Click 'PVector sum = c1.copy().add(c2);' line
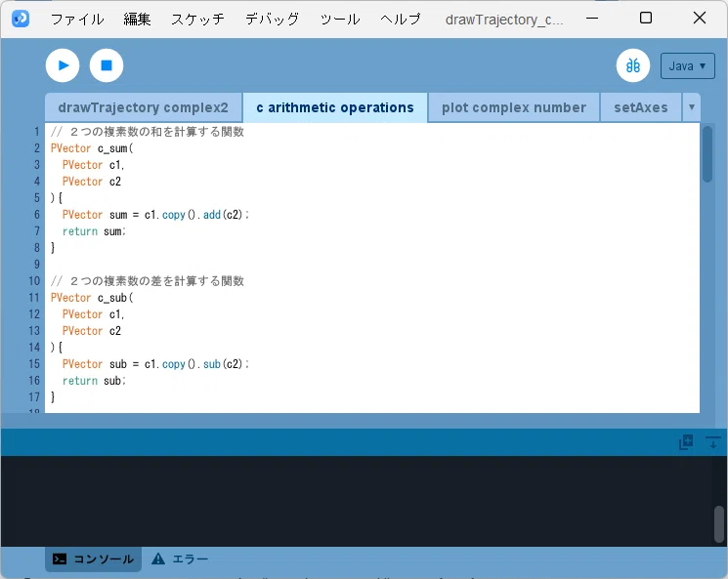This screenshot has width=728, height=579. (x=156, y=215)
